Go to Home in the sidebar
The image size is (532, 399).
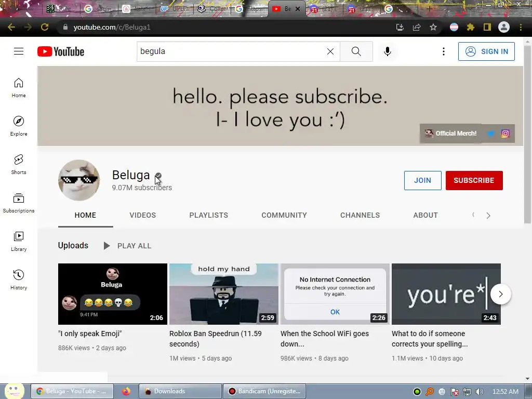tap(19, 88)
